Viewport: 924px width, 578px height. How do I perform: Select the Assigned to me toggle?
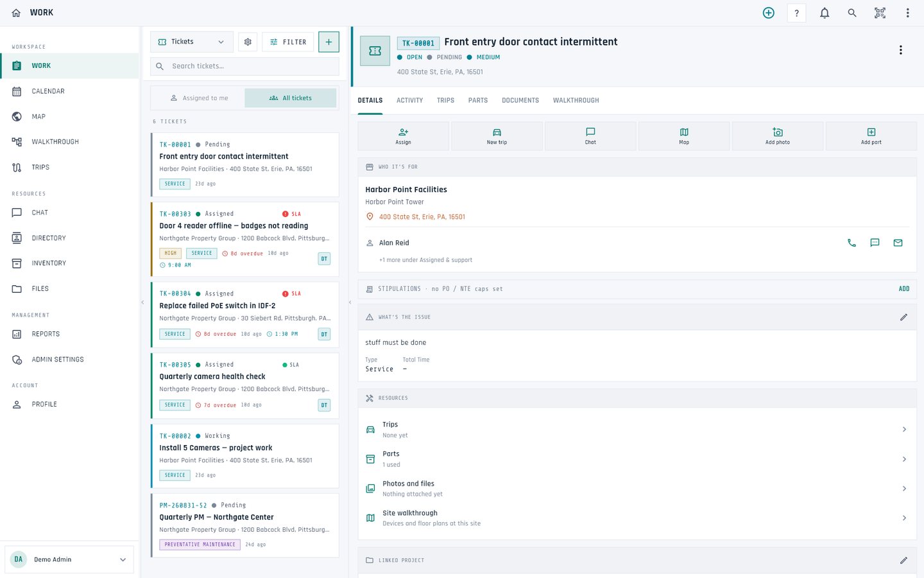198,98
